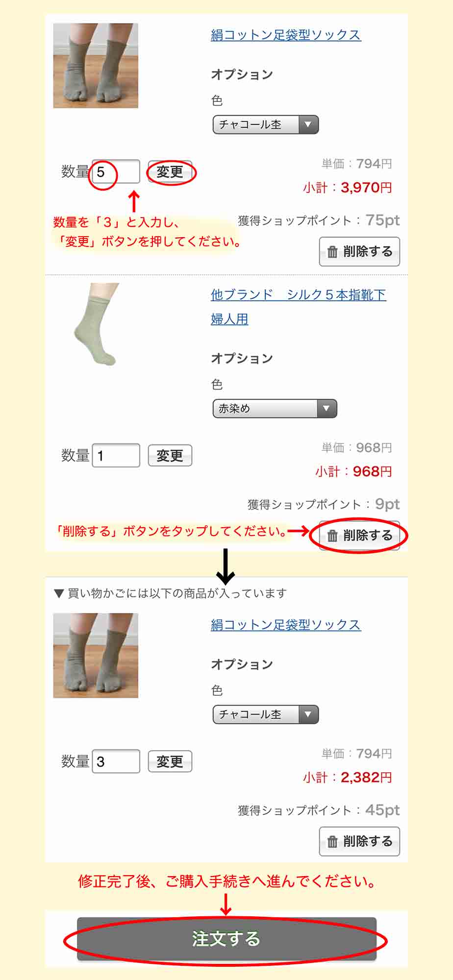Click quantity field showing 1

116,455
